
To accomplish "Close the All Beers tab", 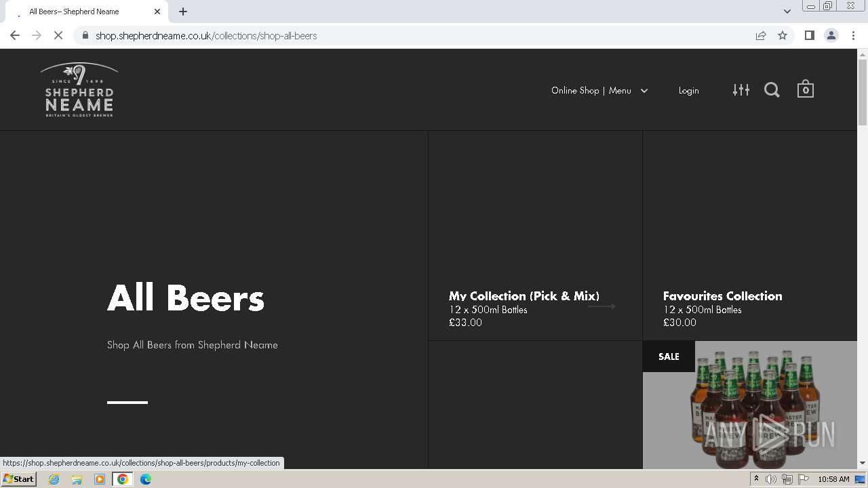I will tap(157, 12).
